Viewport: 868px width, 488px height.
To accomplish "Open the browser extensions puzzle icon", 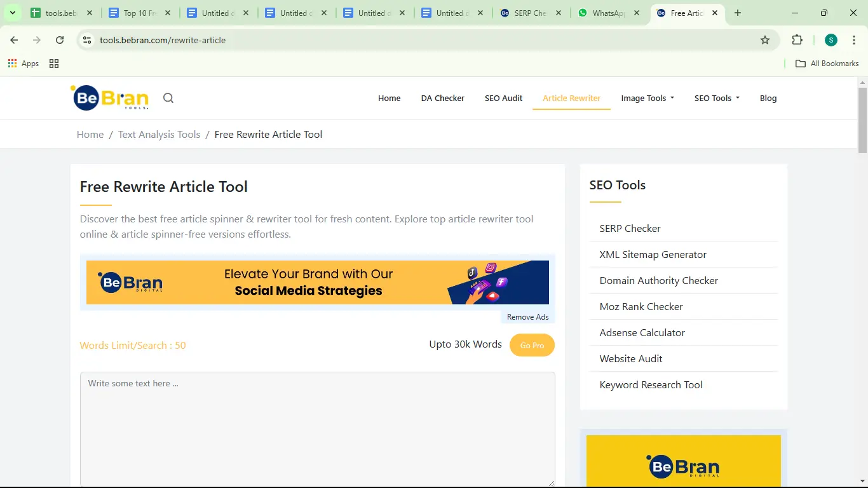I will [x=797, y=40].
